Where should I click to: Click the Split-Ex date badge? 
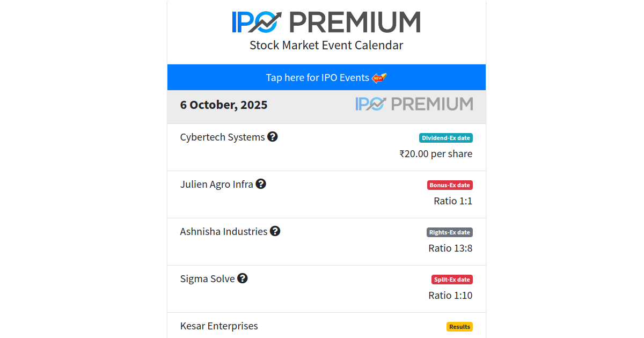[x=452, y=280]
